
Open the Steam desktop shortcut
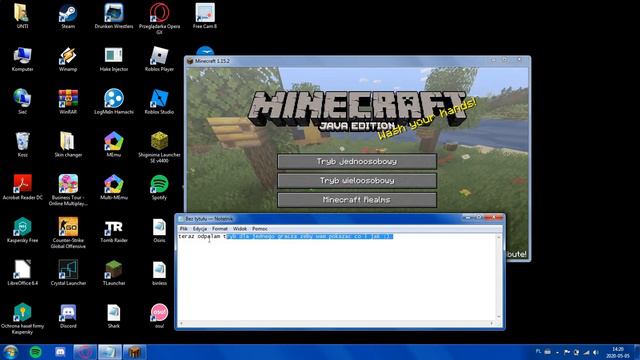coord(68,16)
